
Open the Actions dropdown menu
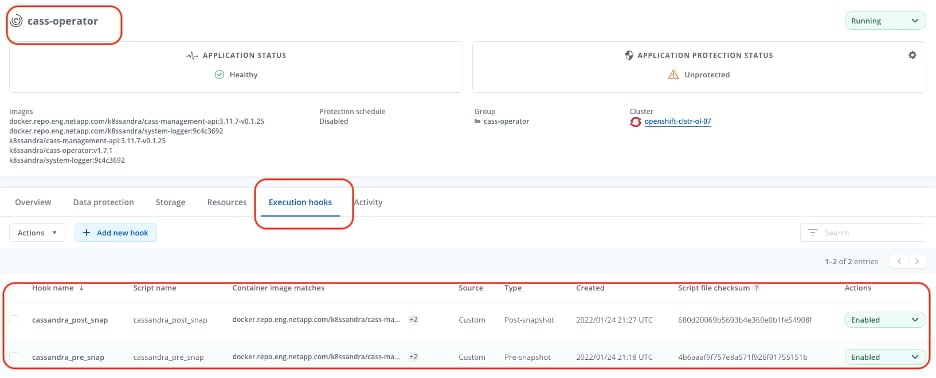[37, 233]
